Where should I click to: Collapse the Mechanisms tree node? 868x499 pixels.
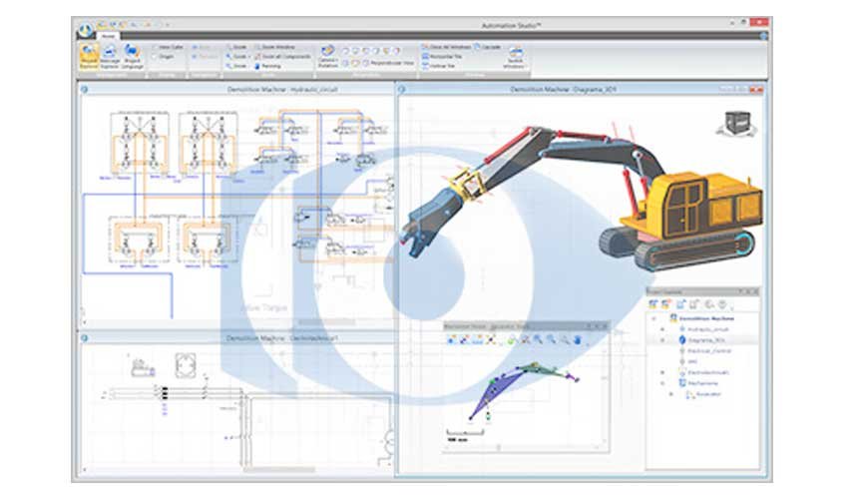click(x=662, y=383)
